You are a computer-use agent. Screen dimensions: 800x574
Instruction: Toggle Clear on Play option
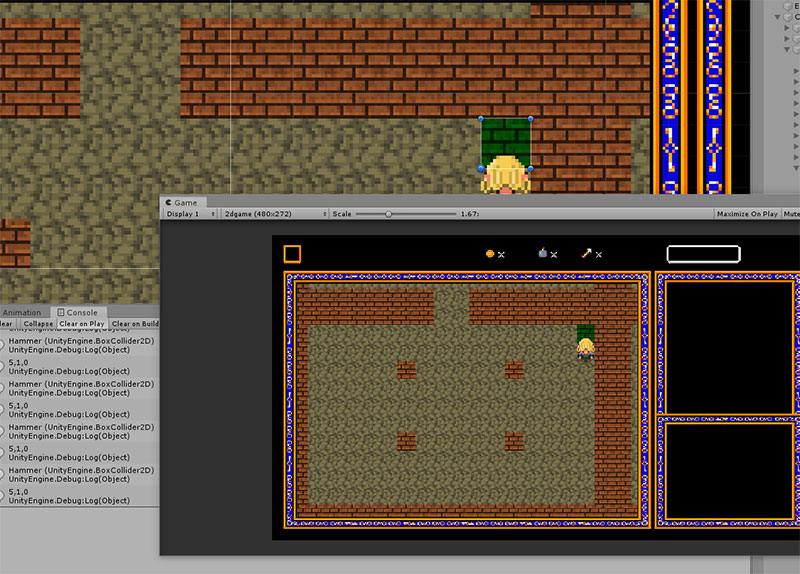pyautogui.click(x=82, y=324)
